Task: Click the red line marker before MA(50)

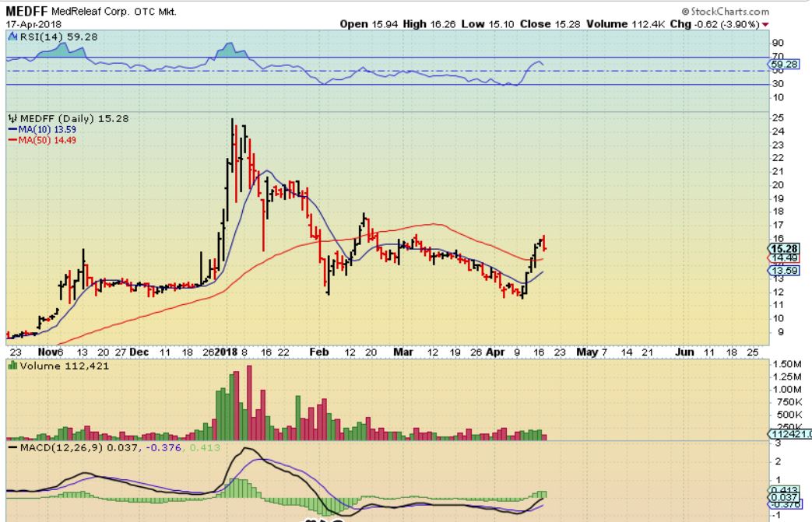Action: pyautogui.click(x=12, y=140)
